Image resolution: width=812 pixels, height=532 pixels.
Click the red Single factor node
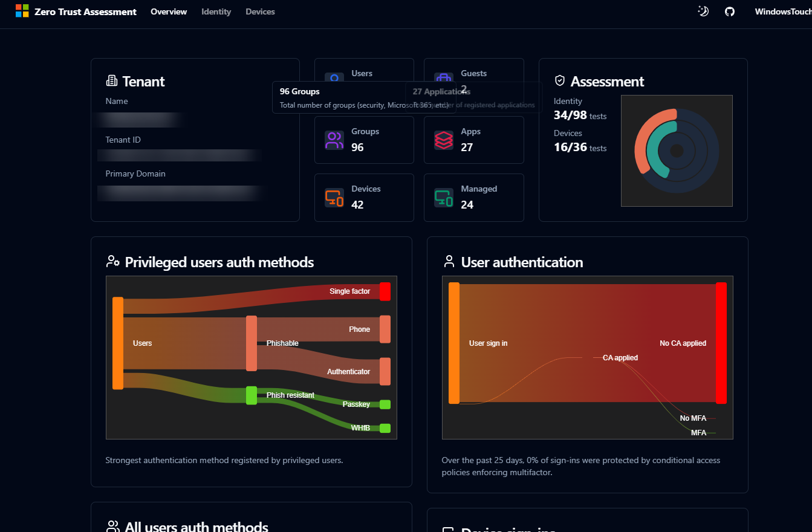(385, 291)
